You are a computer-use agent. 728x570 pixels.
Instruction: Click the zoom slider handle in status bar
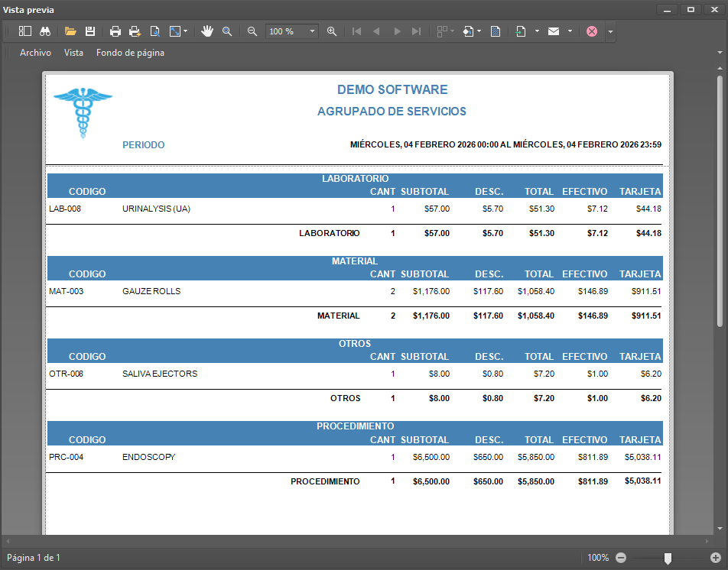(x=668, y=559)
